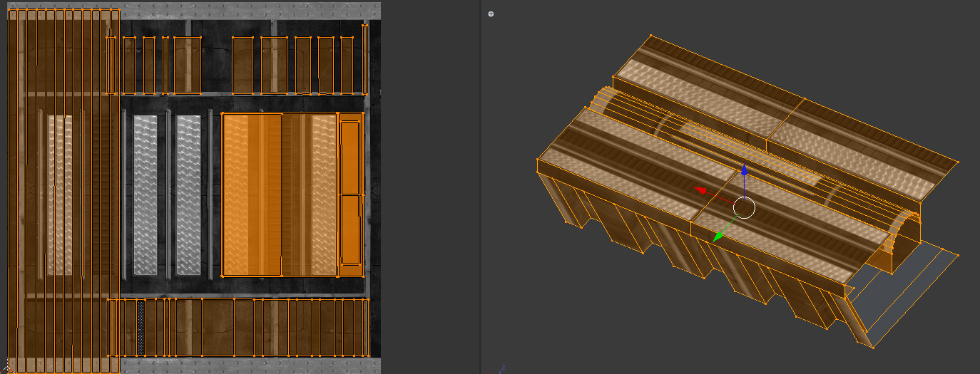Expand the tool shelf with the plus icon
Viewport: 980px width, 374px height.
coord(491,14)
